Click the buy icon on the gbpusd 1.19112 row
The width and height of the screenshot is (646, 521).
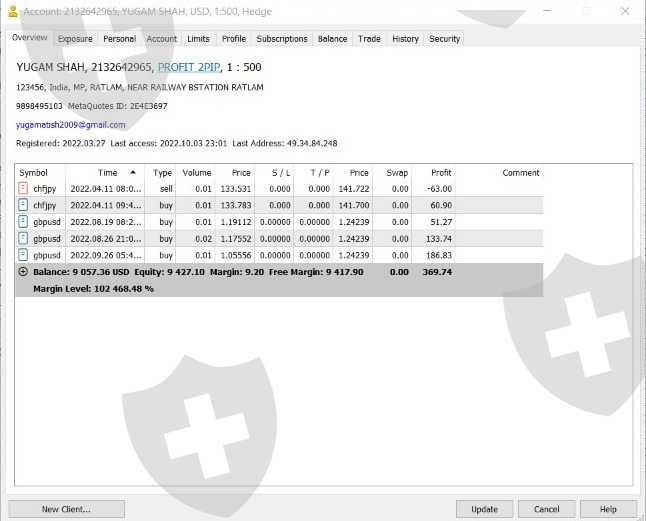coord(23,222)
